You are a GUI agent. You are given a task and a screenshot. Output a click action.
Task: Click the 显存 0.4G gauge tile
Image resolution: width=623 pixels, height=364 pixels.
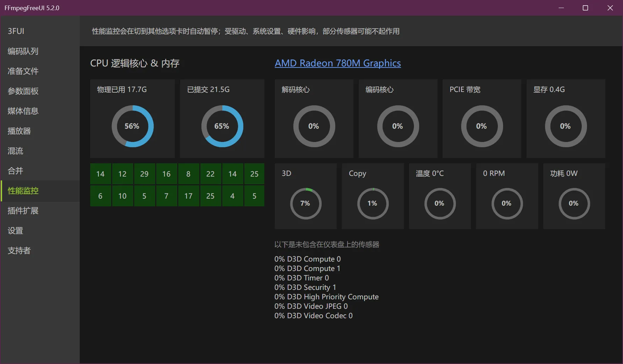[x=566, y=119]
